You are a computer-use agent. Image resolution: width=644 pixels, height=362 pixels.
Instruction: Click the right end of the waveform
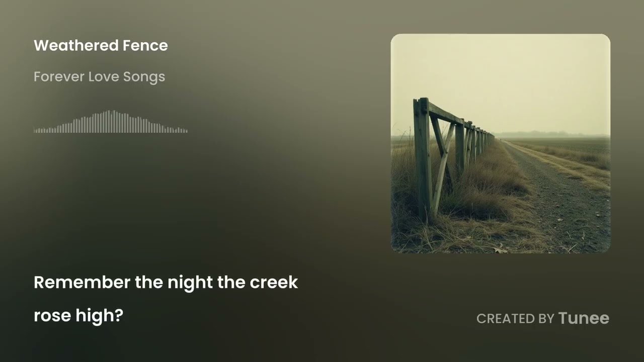coord(186,131)
